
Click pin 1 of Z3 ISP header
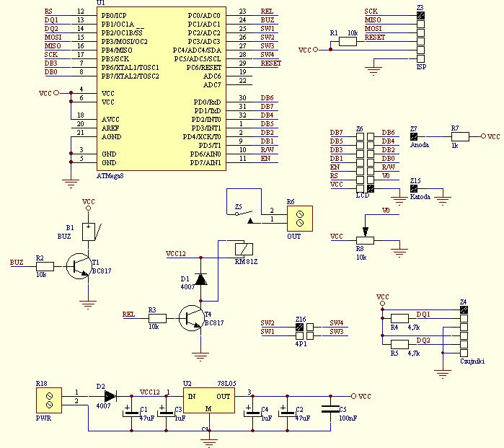pyautogui.click(x=420, y=15)
